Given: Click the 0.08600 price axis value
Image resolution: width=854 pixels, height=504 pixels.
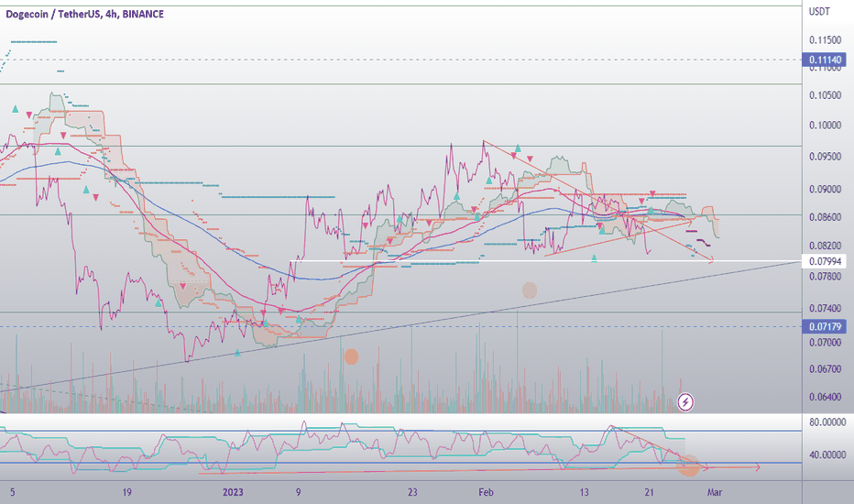Looking at the screenshot, I should pyautogui.click(x=825, y=217).
